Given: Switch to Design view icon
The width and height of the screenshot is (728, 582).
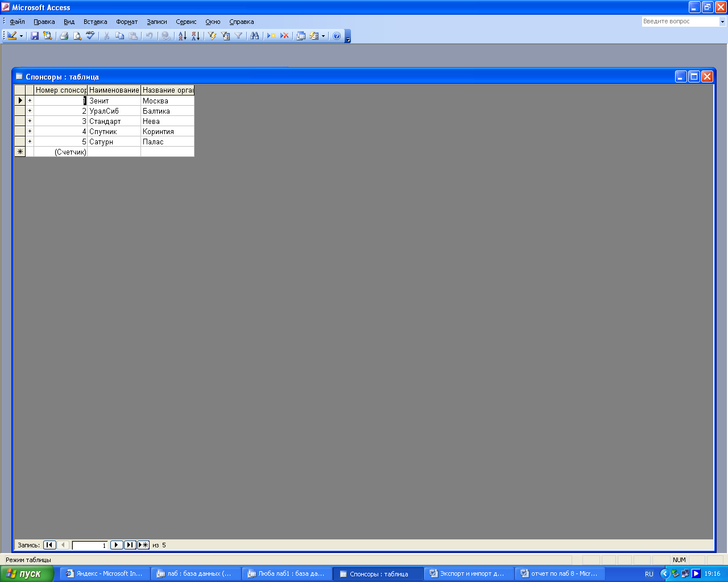Looking at the screenshot, I should coord(12,36).
